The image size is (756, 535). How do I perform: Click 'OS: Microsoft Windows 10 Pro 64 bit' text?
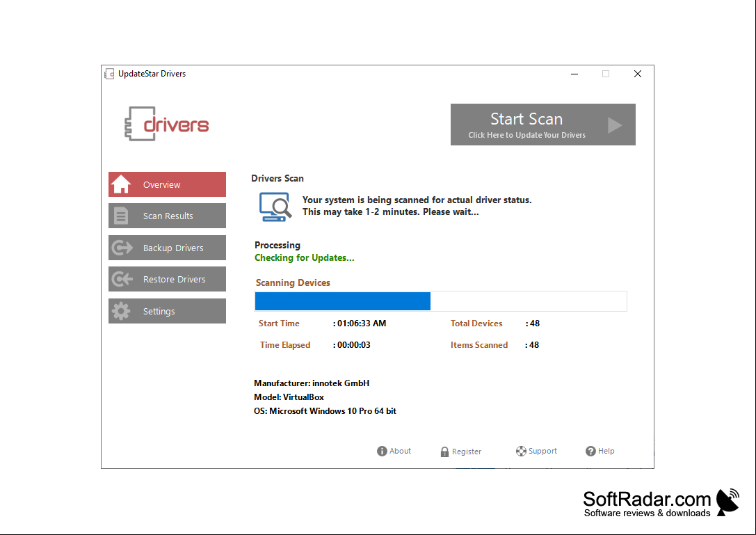pyautogui.click(x=325, y=411)
